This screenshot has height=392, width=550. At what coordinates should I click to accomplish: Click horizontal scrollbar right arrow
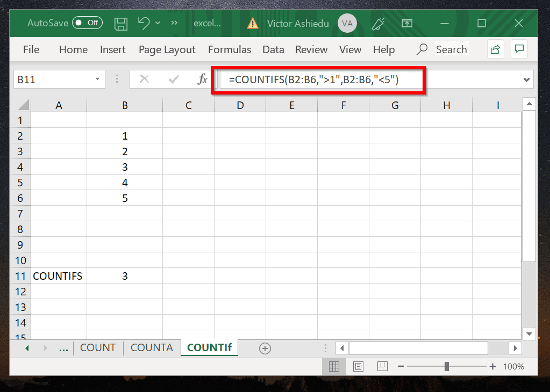(x=515, y=348)
